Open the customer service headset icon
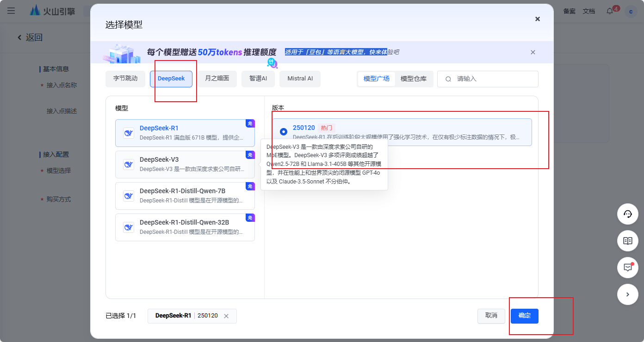 [x=628, y=214]
